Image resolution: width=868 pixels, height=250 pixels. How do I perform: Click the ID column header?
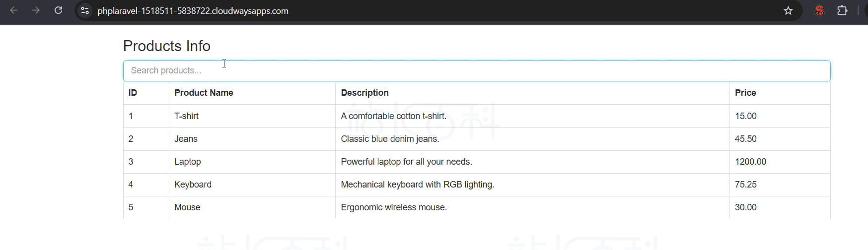click(x=133, y=93)
